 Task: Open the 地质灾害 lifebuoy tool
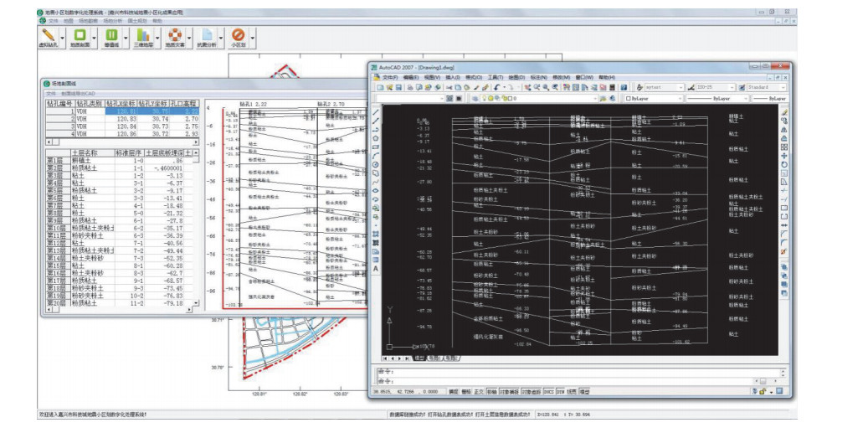174,35
